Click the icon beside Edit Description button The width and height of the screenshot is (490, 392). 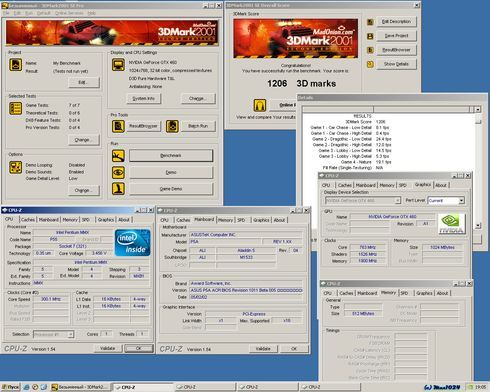[370, 22]
